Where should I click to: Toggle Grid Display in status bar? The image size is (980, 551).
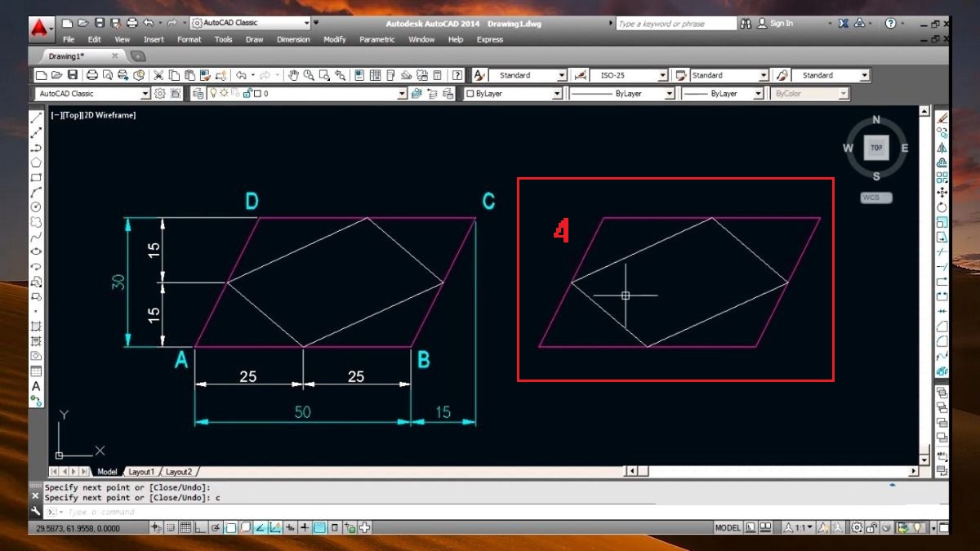click(185, 527)
